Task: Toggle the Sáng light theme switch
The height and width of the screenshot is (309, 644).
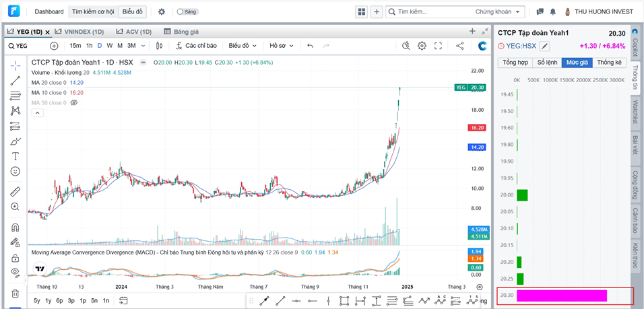Action: (188, 12)
